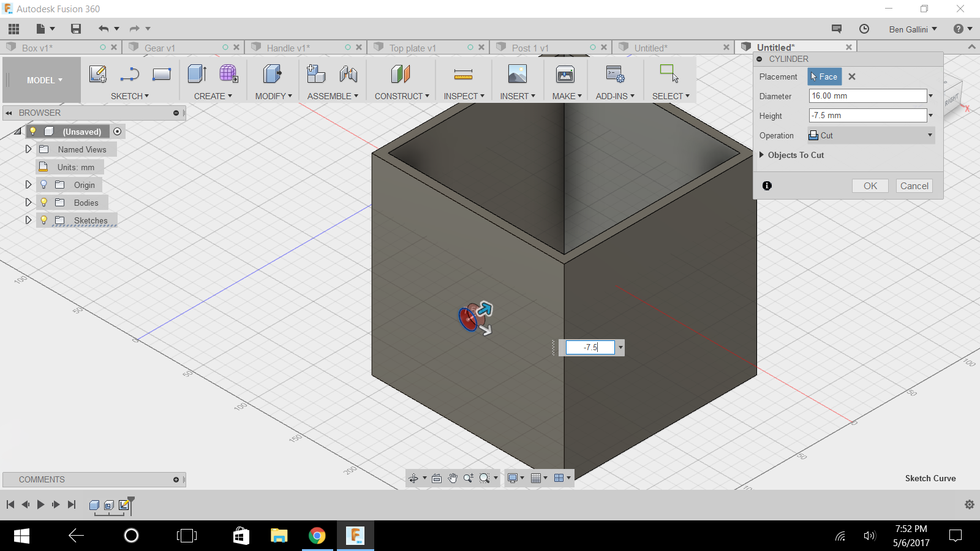This screenshot has width=980, height=551.
Task: Select the Measure tool
Action: coord(463,74)
